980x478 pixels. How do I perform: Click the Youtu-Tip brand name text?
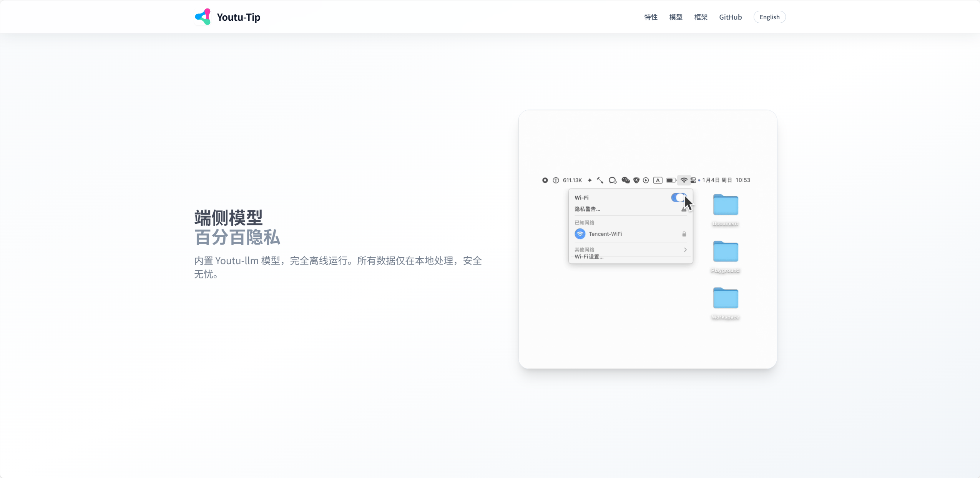tap(238, 17)
